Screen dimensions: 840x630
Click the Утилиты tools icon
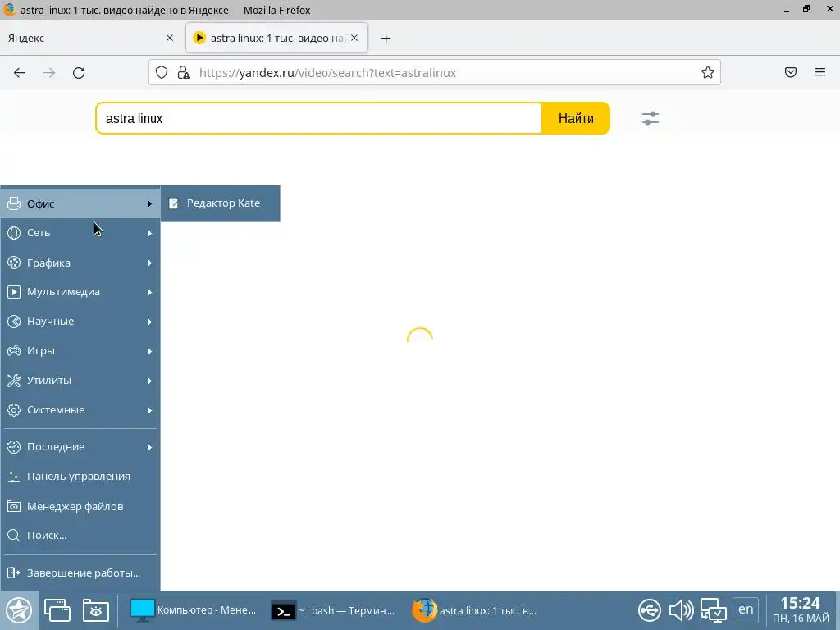point(14,381)
